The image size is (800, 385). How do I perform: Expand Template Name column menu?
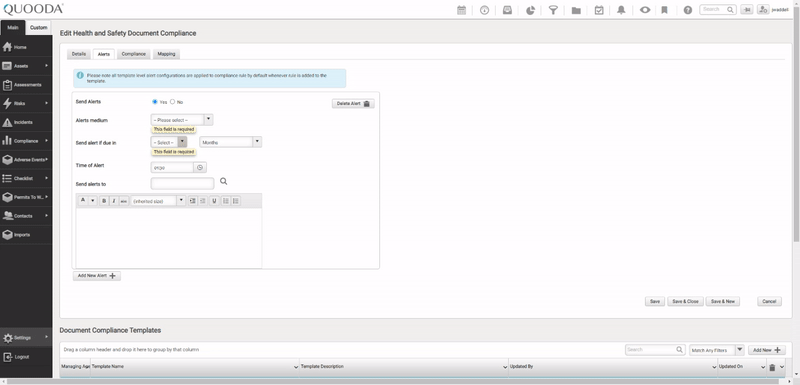[x=296, y=367]
